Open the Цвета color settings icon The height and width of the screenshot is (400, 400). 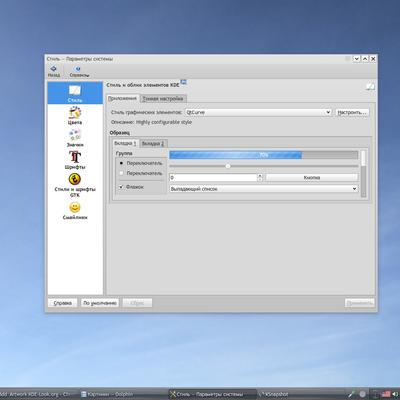75,115
